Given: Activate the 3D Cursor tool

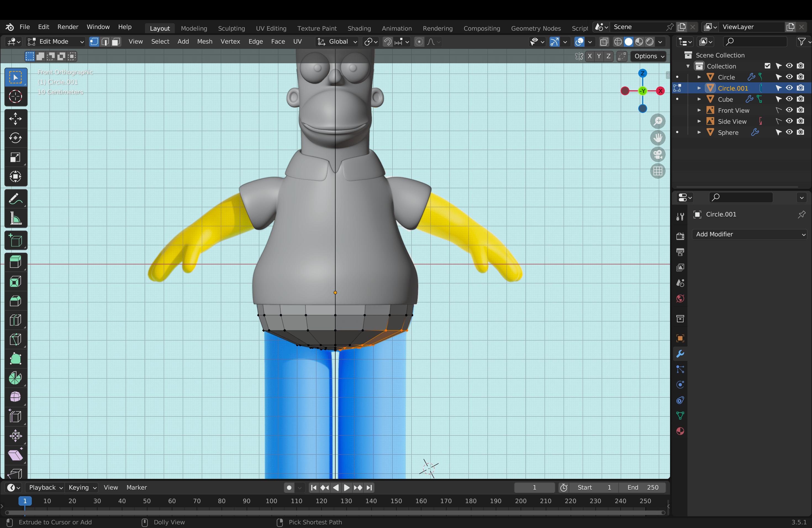Looking at the screenshot, I should click(16, 97).
